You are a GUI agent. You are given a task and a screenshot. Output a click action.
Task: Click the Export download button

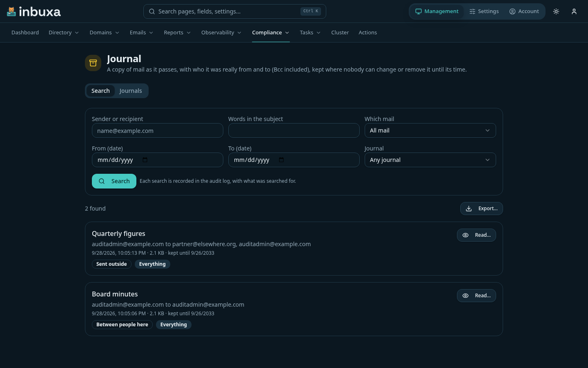481,209
